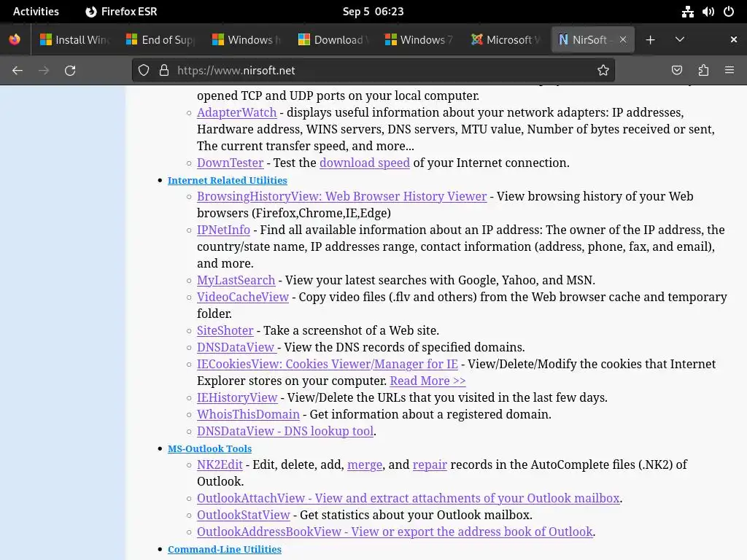Close the NirSoft tab

(x=623, y=39)
